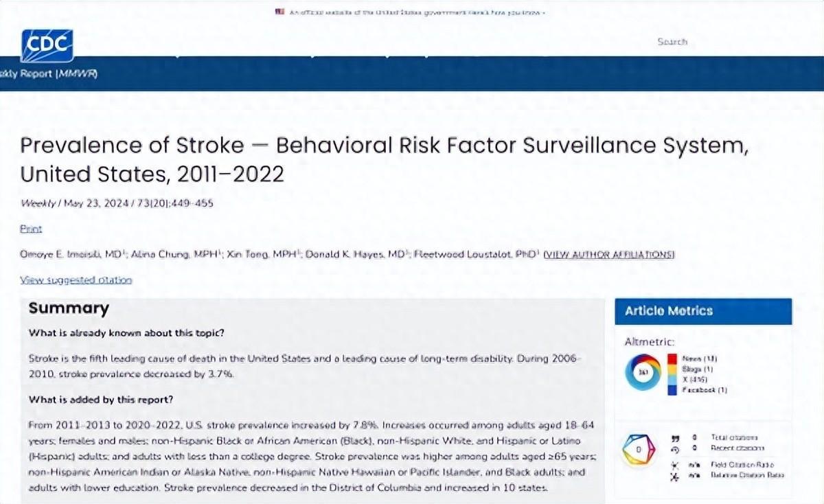Click the Recent citations clock icon

pos(675,450)
